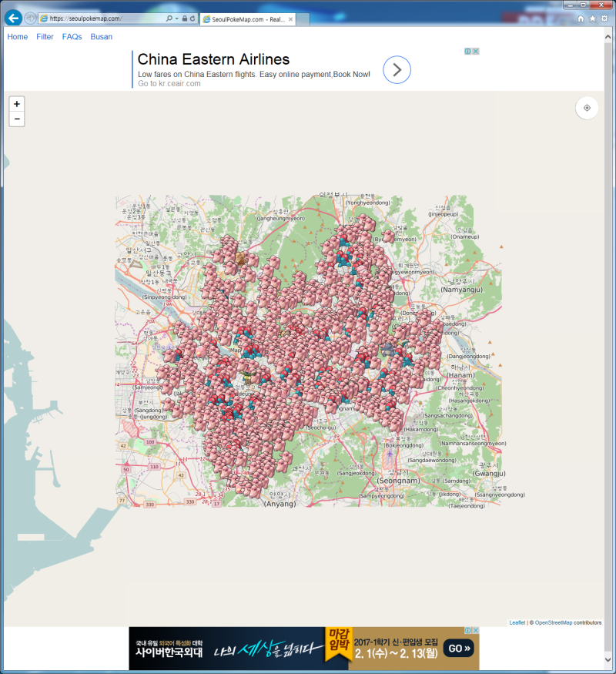Open the FAQs page link

click(72, 37)
